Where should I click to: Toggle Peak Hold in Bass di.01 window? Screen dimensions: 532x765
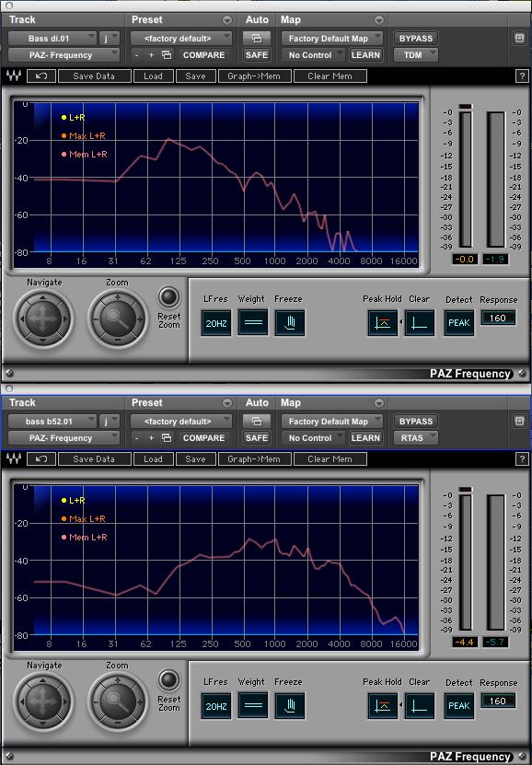[383, 323]
